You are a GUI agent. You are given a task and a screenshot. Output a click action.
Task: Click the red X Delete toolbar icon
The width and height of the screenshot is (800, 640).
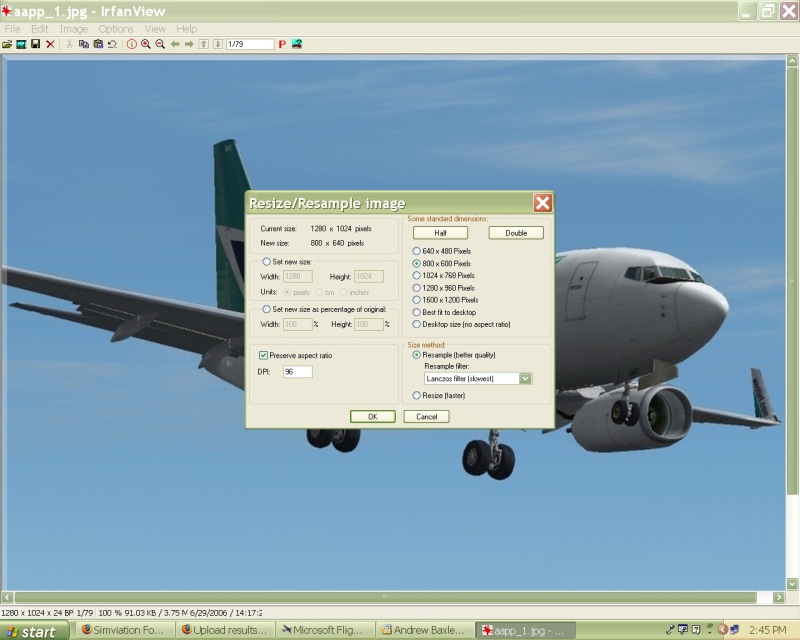pyautogui.click(x=50, y=45)
